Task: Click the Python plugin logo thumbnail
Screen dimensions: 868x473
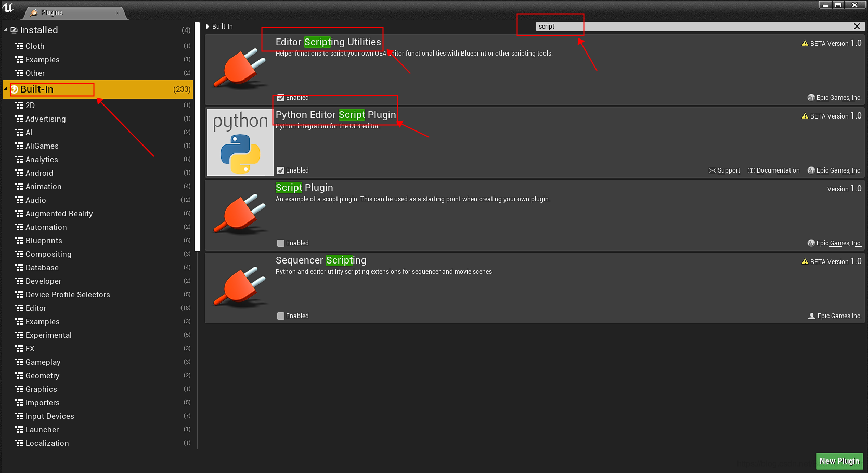Action: pos(240,142)
